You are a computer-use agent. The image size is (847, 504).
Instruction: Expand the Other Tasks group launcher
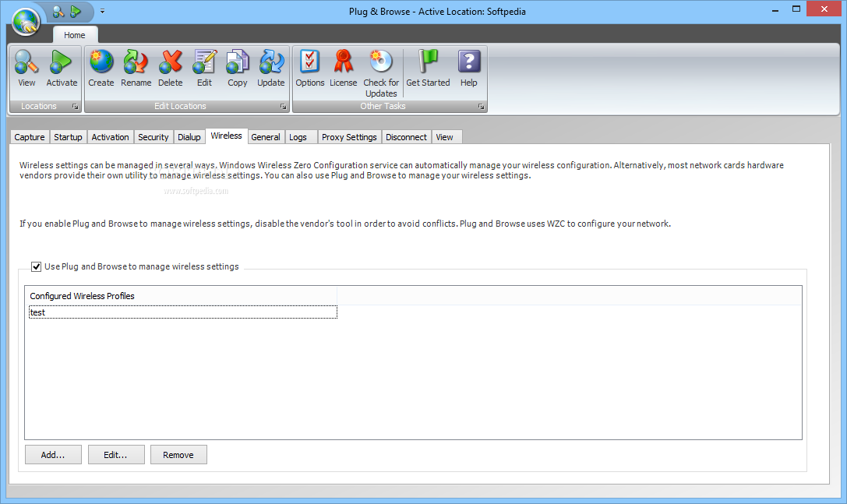point(481,107)
